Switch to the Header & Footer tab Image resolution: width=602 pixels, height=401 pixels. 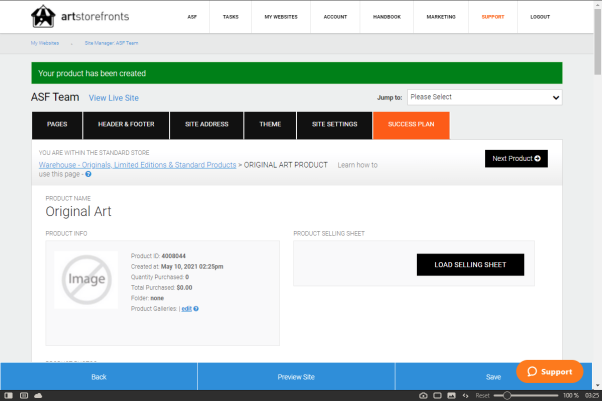tap(125, 125)
